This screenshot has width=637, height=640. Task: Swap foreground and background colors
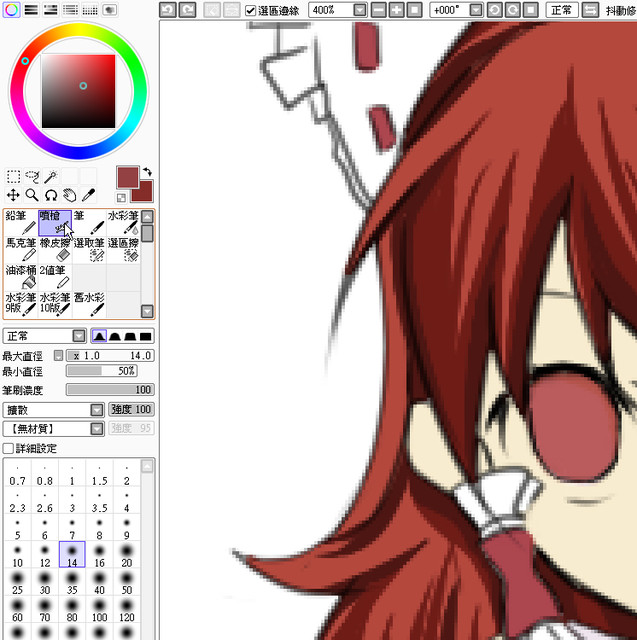point(147,172)
